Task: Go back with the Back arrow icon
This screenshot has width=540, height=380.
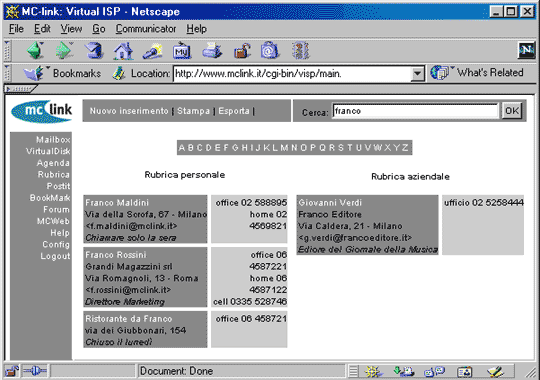Action: pos(35,51)
